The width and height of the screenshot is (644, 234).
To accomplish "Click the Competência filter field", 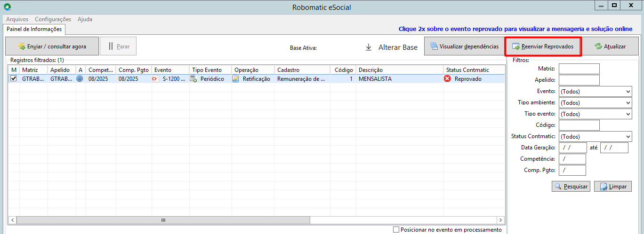I will (572, 159).
